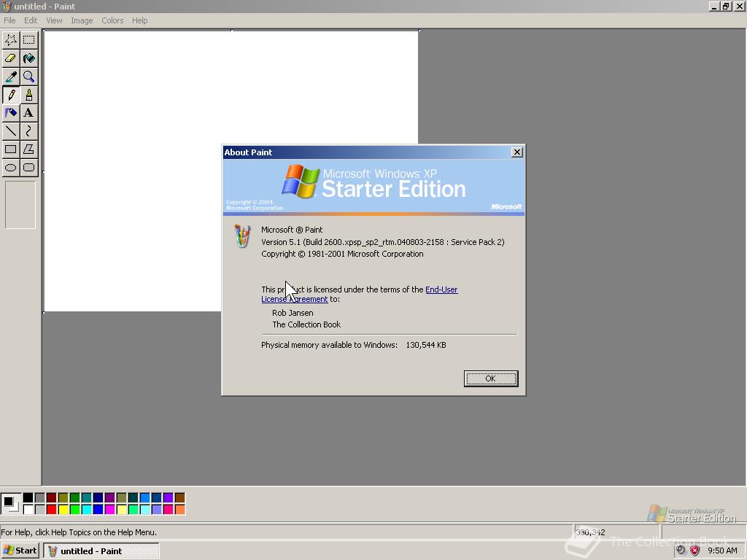The height and width of the screenshot is (560, 747).
Task: Click the Paint icon in the title bar
Action: pyautogui.click(x=7, y=6)
